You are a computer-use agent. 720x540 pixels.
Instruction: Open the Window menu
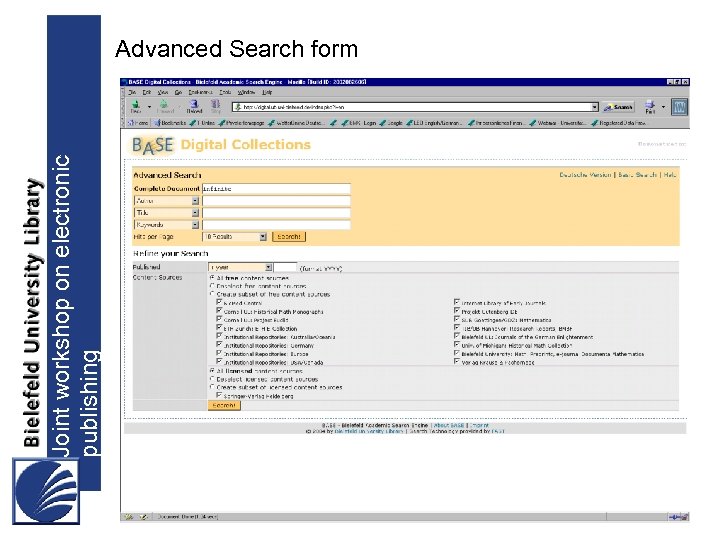(x=246, y=92)
